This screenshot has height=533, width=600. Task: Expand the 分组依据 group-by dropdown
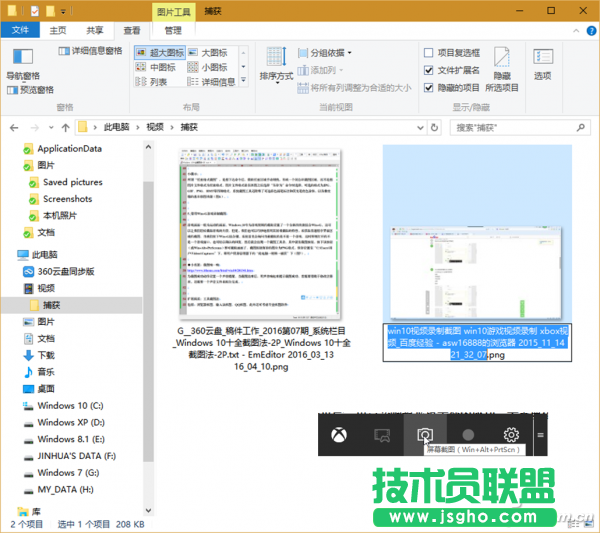pos(324,52)
